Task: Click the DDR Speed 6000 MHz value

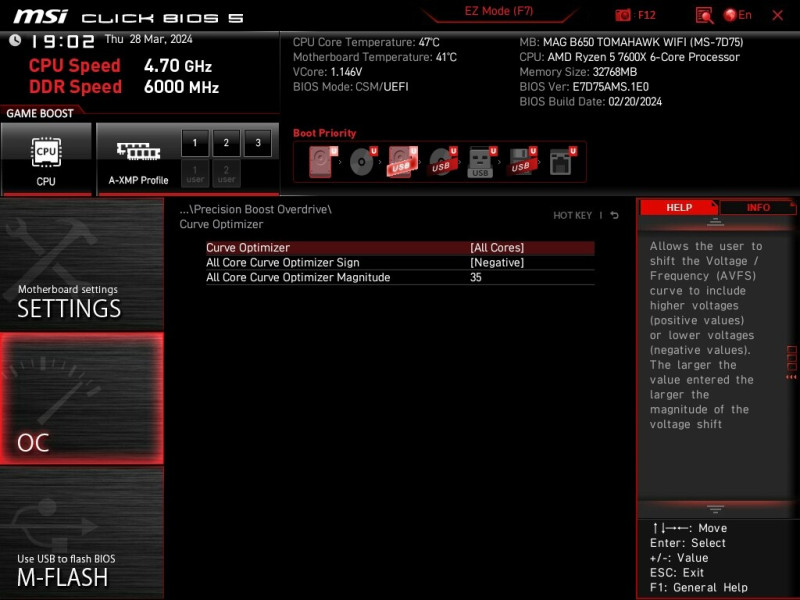Action: pyautogui.click(x=181, y=87)
